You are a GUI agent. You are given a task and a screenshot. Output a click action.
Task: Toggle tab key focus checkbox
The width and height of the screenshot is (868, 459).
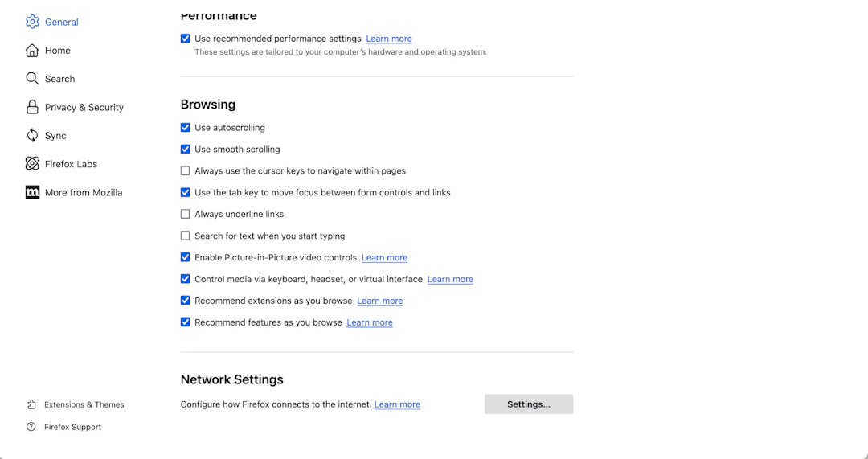pyautogui.click(x=185, y=192)
